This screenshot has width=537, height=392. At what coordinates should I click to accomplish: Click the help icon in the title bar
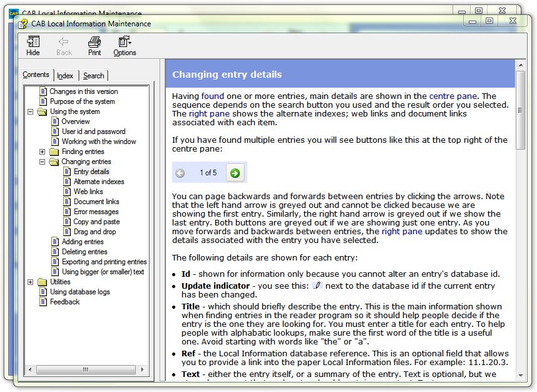point(23,24)
